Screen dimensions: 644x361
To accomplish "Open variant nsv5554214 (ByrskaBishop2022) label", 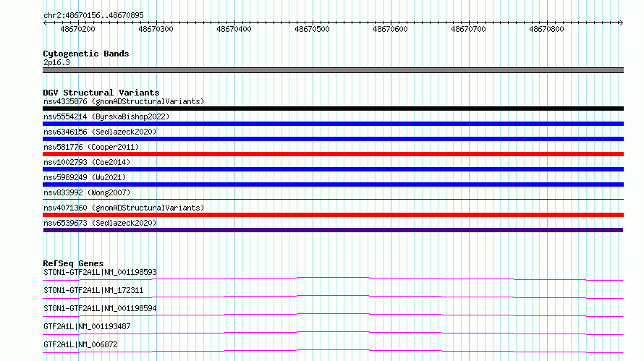I will tap(106, 116).
